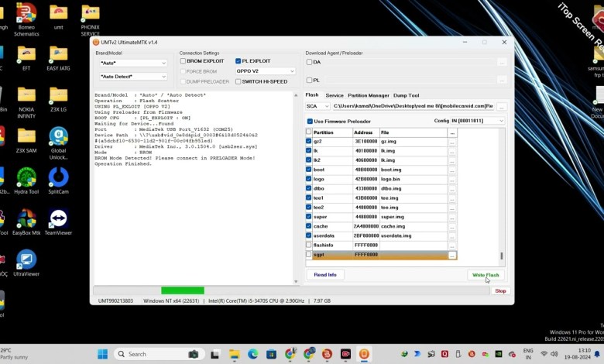
Task: Uncheck Use Firmware Preloader
Action: click(310, 121)
